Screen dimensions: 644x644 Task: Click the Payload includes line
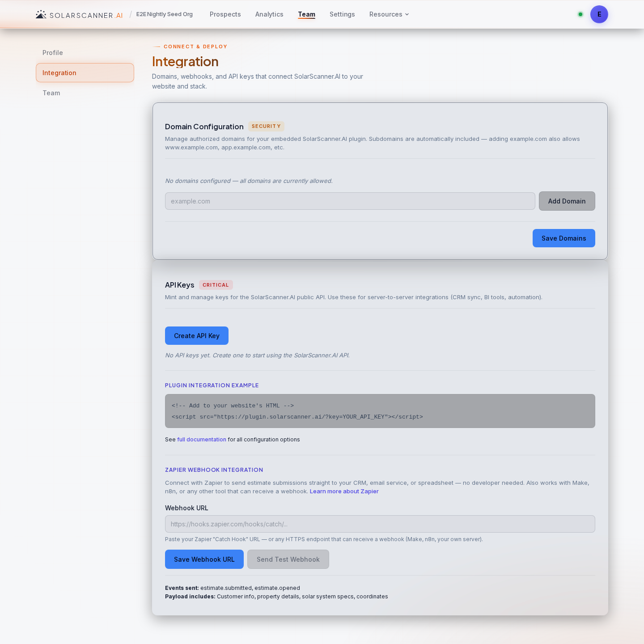click(276, 597)
